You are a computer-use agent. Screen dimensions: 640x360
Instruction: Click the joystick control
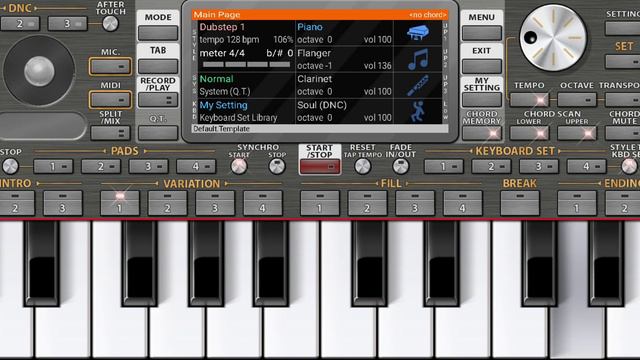tap(39, 71)
